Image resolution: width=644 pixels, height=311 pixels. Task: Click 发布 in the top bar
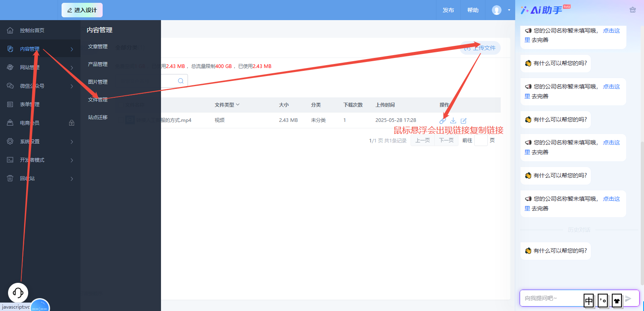[448, 10]
